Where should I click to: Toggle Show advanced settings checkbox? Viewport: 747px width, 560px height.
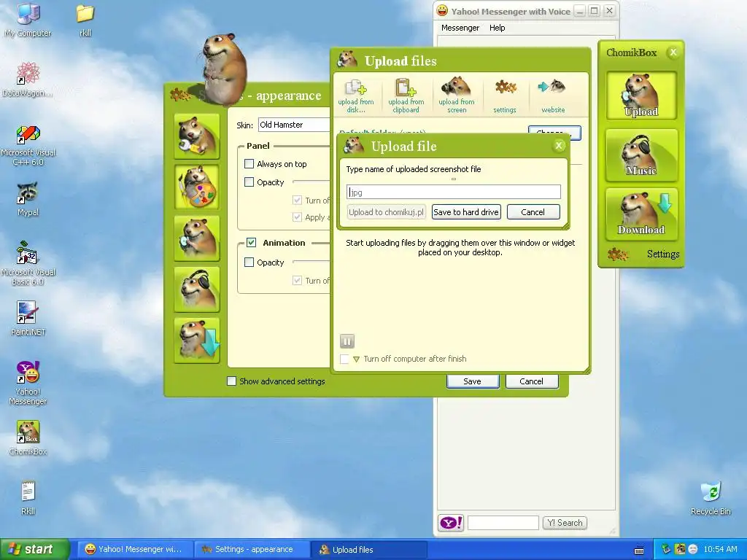[x=231, y=381]
